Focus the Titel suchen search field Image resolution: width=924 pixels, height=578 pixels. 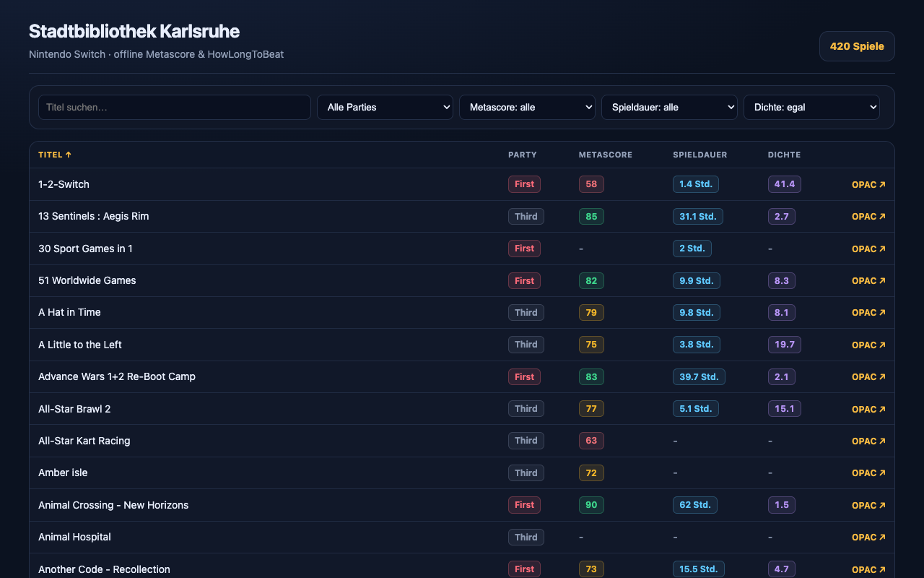pyautogui.click(x=175, y=107)
